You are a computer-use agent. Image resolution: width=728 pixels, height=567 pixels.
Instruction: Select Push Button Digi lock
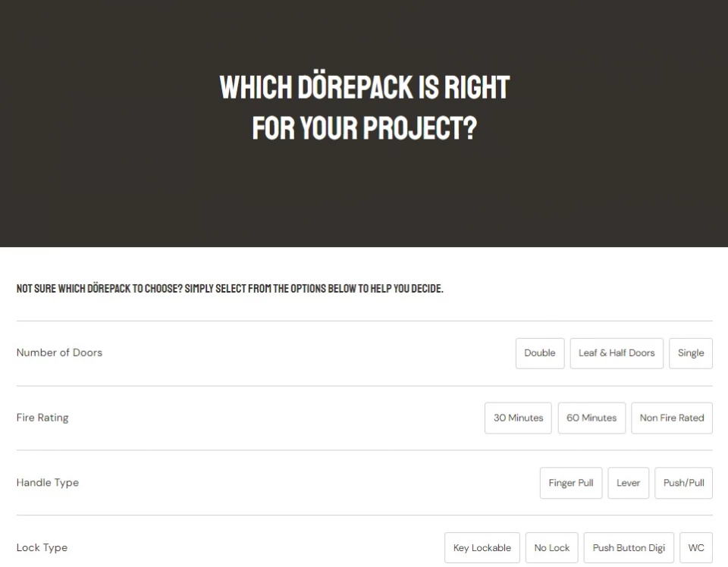(629, 548)
